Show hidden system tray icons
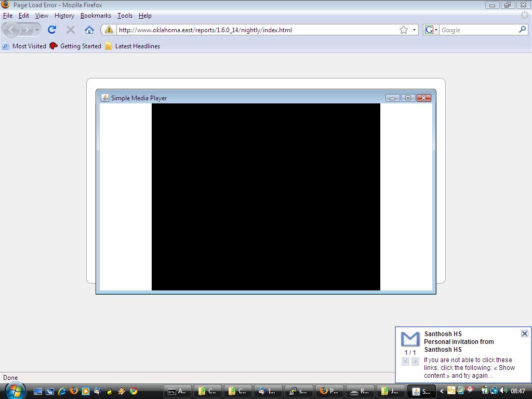532x399 pixels. (x=442, y=391)
